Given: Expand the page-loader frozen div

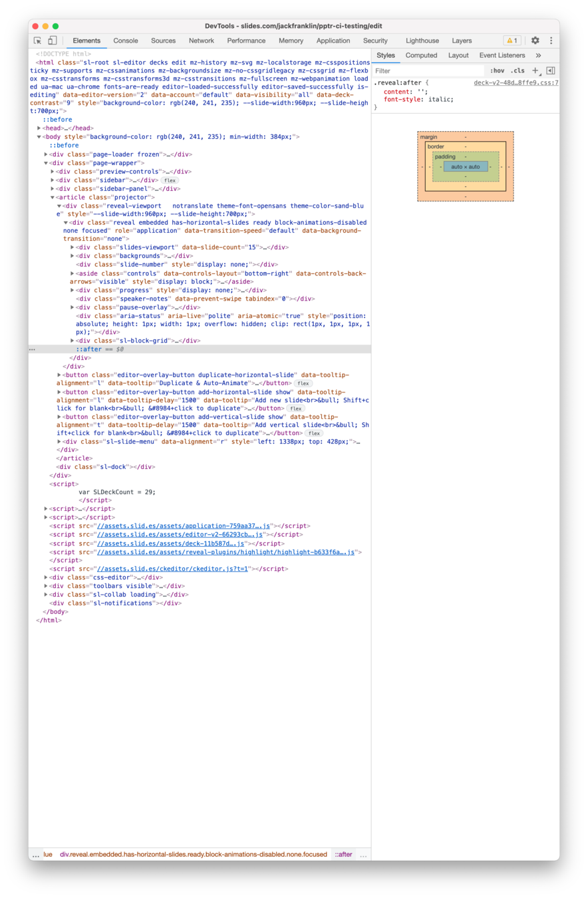Looking at the screenshot, I should [x=46, y=154].
